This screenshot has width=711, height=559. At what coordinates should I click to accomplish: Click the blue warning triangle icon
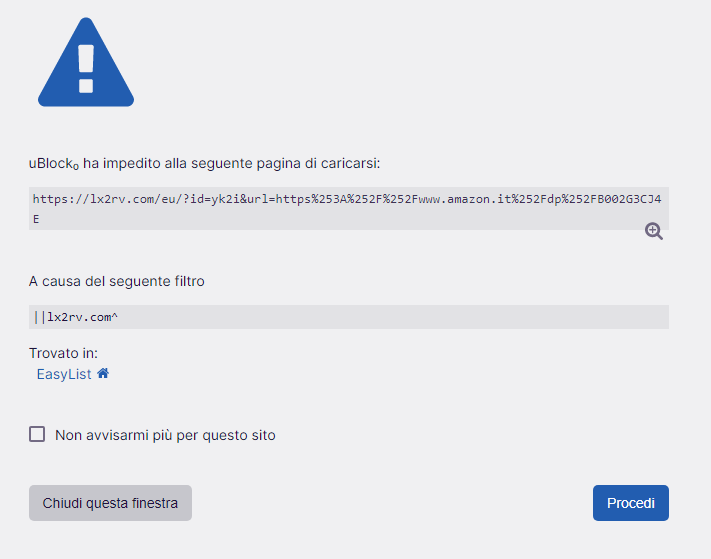86,63
